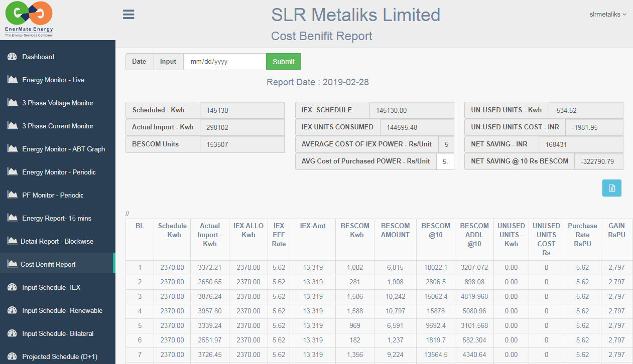Open Projected Schedule (D+1) page
This screenshot has width=633, height=364.
pyautogui.click(x=60, y=356)
